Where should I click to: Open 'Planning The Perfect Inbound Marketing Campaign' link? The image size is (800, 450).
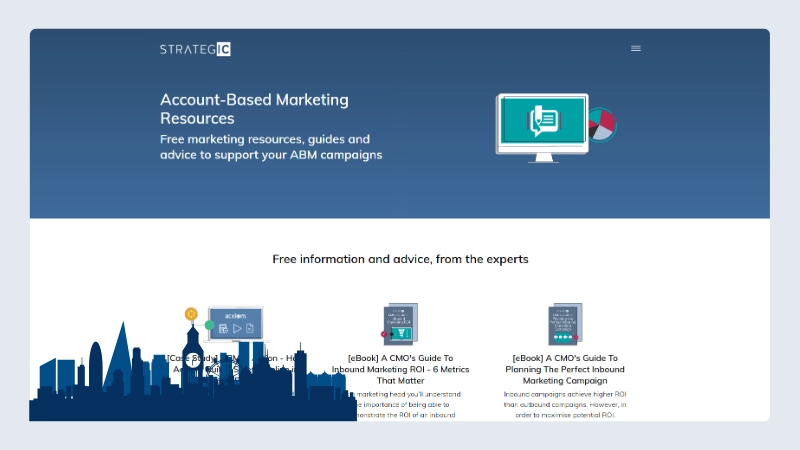(x=564, y=368)
